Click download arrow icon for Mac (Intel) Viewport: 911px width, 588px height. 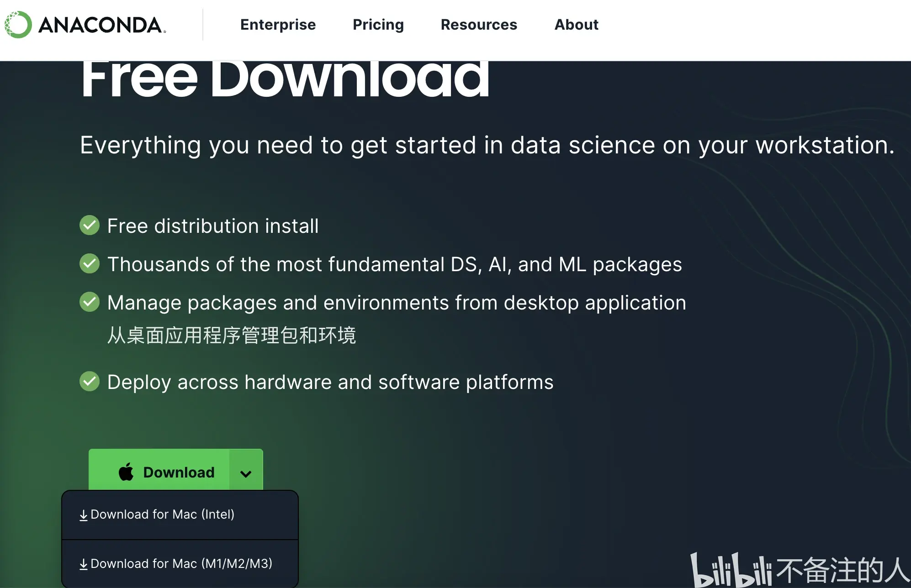click(84, 515)
